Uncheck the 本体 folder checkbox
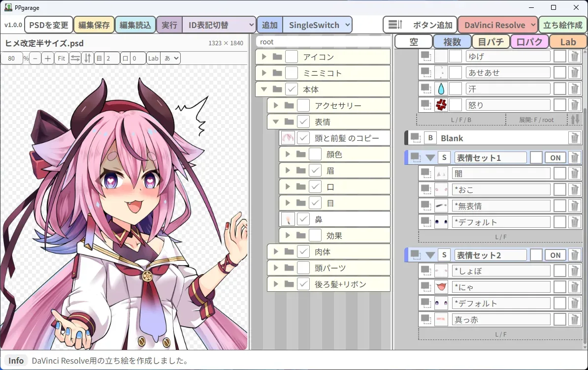The height and width of the screenshot is (370, 588). click(x=292, y=89)
